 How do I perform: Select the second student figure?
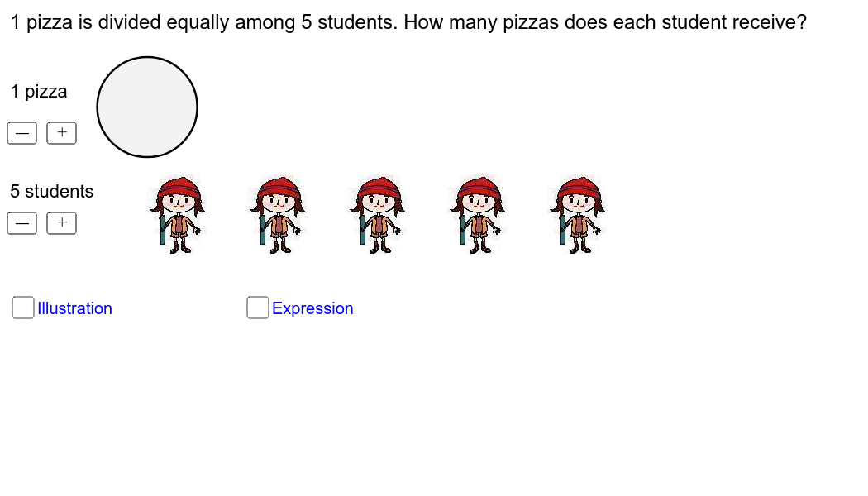click(x=278, y=215)
